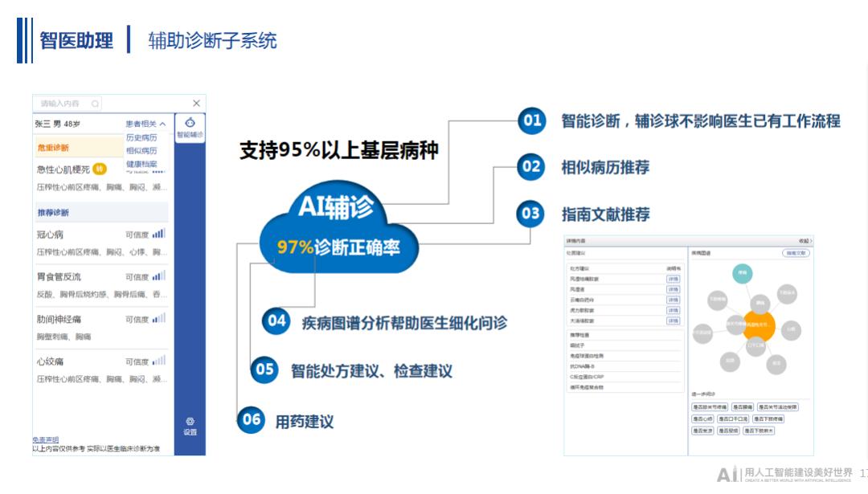Select the 智能辅诊 assistant ball icon

[x=190, y=121]
